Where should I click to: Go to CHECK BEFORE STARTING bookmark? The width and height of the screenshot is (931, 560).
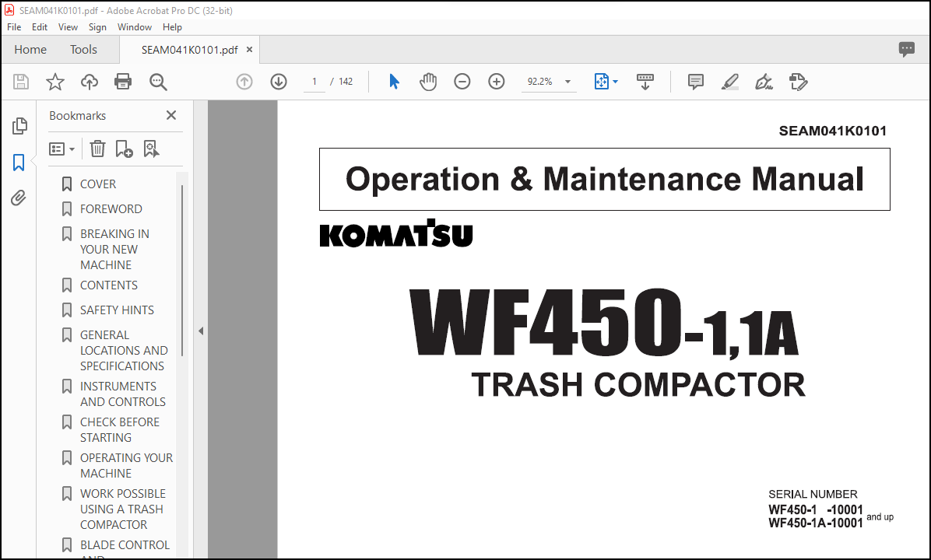[120, 429]
